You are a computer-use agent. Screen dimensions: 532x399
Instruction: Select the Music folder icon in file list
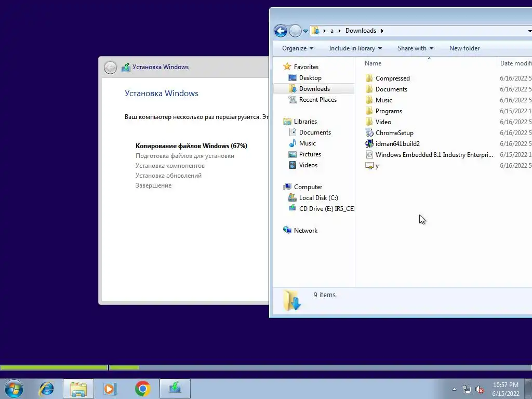coord(369,100)
